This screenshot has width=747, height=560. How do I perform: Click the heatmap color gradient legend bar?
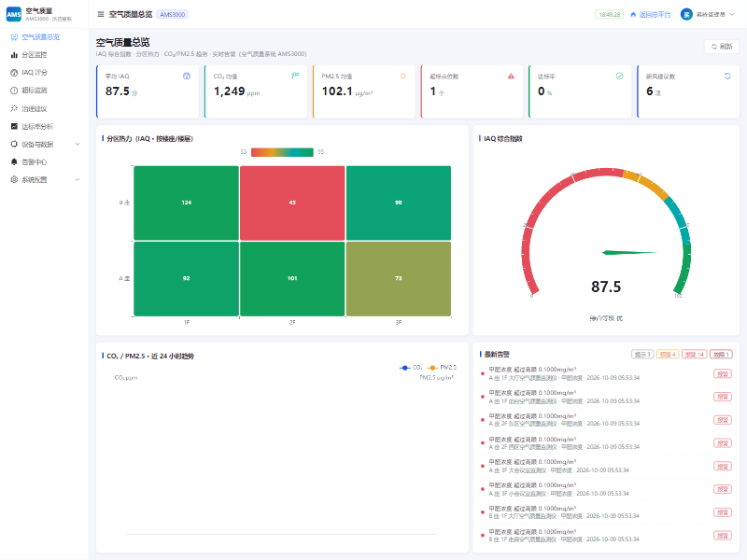tap(282, 152)
